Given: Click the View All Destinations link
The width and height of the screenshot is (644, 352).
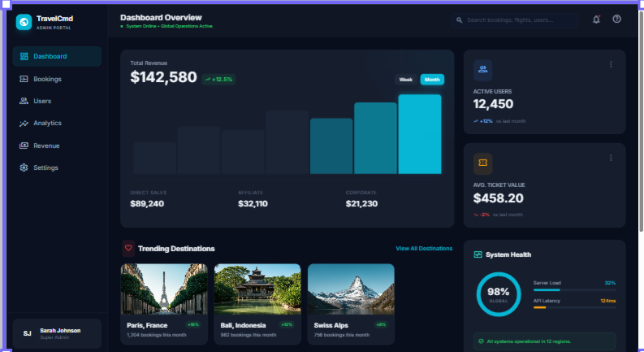Looking at the screenshot, I should (x=423, y=248).
